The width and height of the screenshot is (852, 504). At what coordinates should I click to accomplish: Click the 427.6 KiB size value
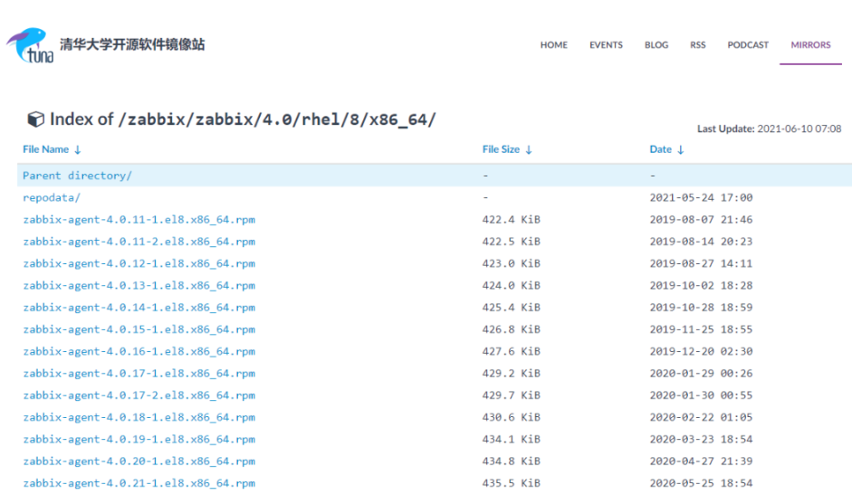(512, 351)
